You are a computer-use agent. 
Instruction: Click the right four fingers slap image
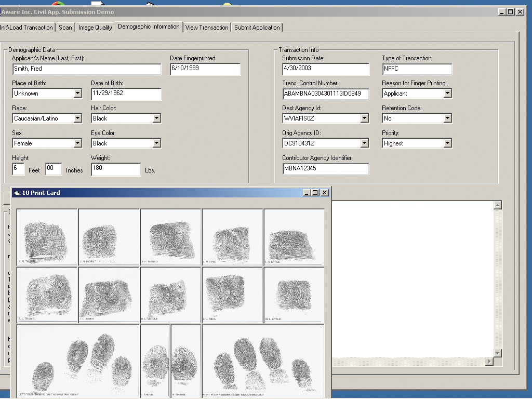click(x=263, y=361)
